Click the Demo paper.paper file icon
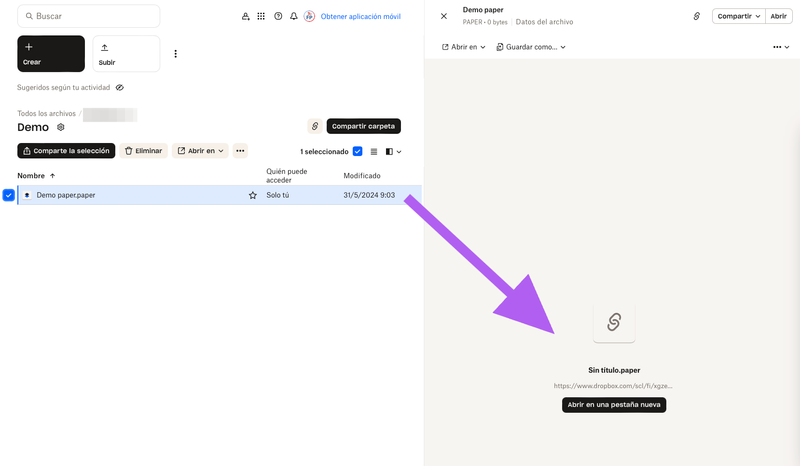Image resolution: width=800 pixels, height=466 pixels. tap(27, 195)
